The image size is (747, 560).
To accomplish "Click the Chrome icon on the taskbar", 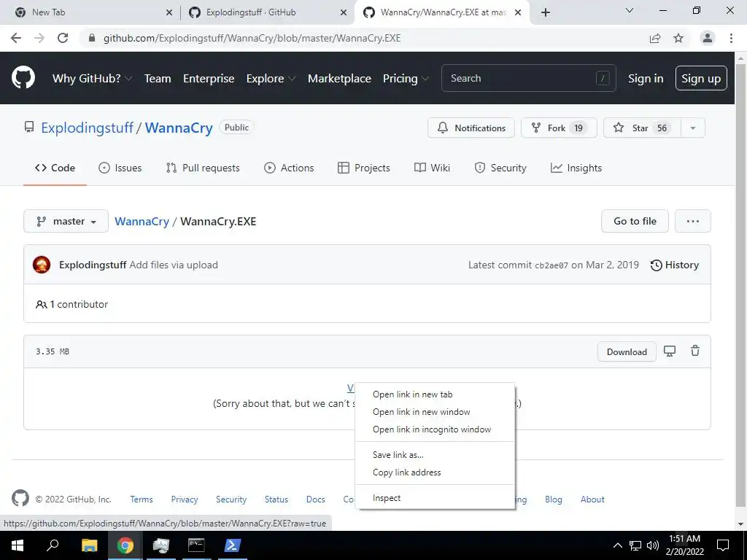I will (x=125, y=545).
